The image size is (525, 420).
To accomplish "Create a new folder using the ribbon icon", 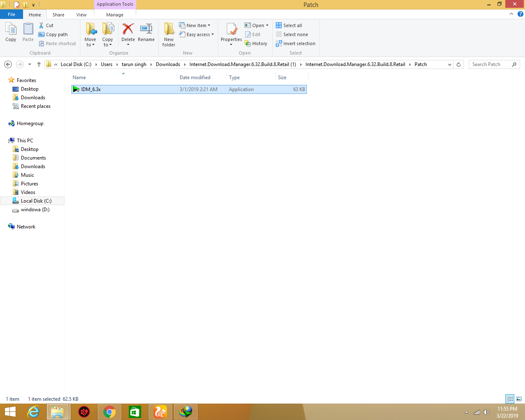I will point(169,34).
